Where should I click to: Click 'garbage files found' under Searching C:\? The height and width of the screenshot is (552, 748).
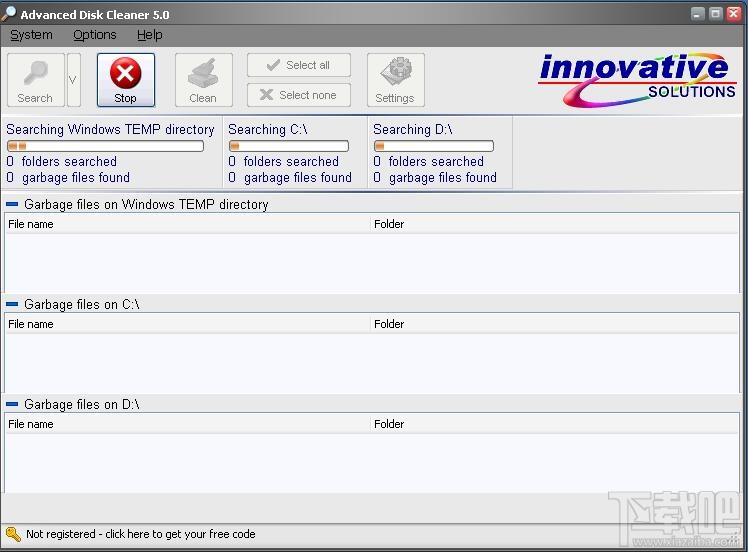point(298,177)
